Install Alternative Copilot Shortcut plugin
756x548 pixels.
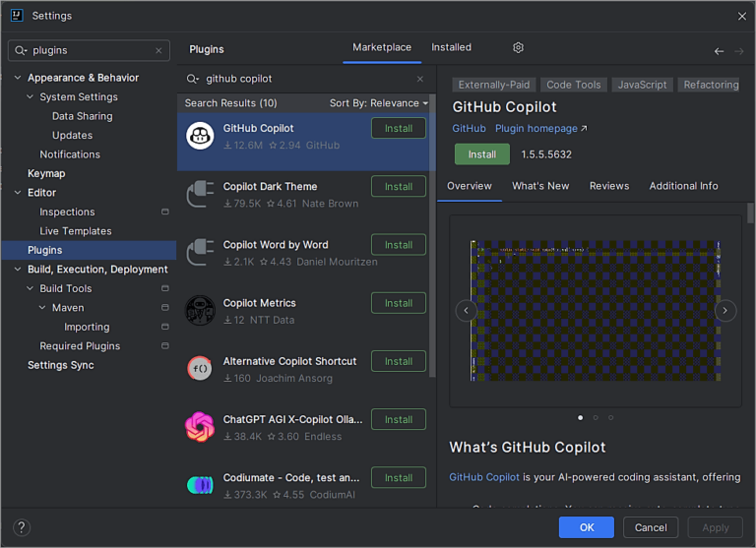click(x=399, y=361)
